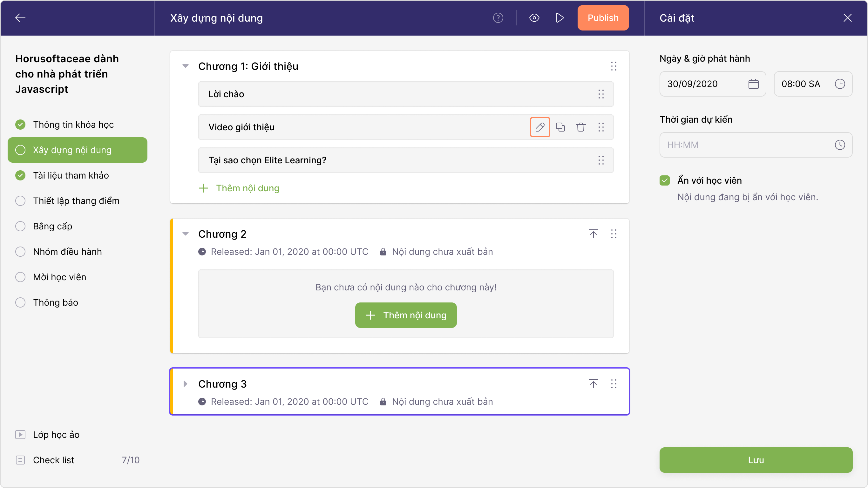This screenshot has width=868, height=488.
Task: Delete Video giới thiệu with trash icon
Action: (580, 127)
